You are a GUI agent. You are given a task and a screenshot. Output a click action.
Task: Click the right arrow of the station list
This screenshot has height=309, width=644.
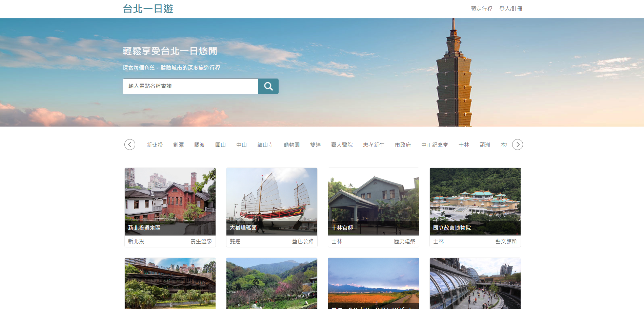click(518, 145)
